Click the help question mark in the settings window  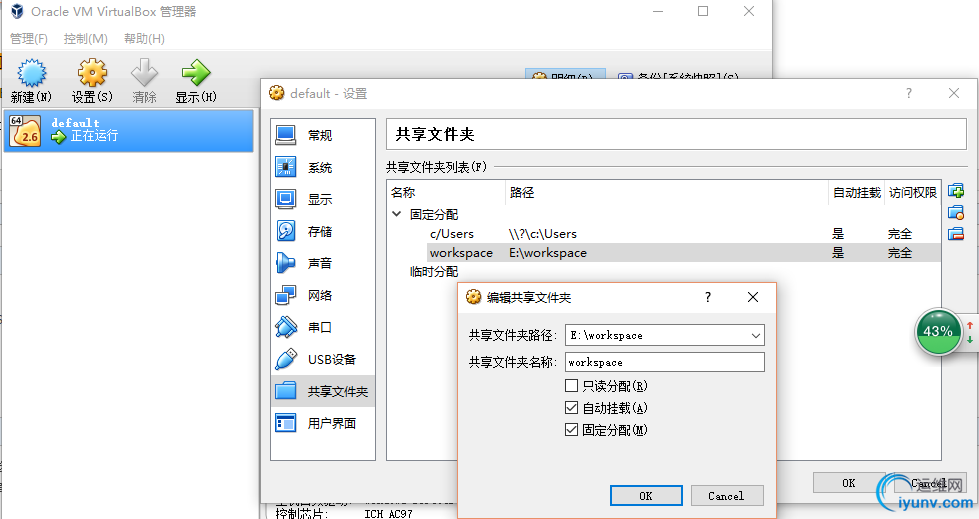point(908,93)
